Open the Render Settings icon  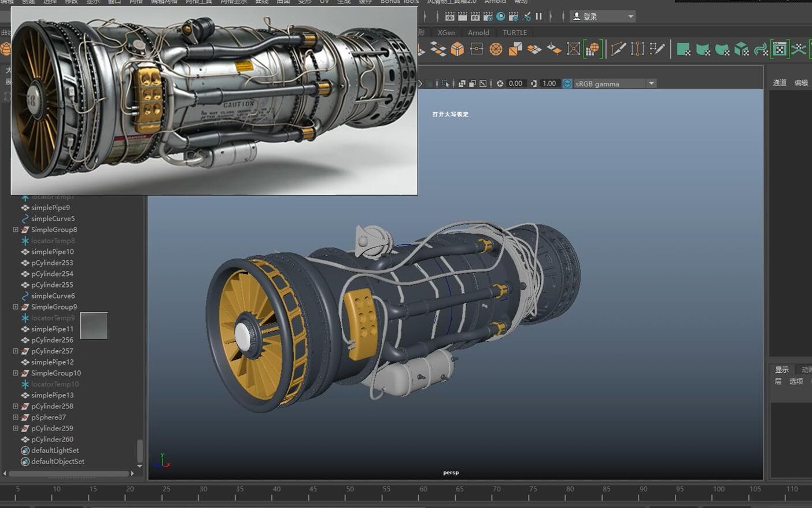coord(488,16)
